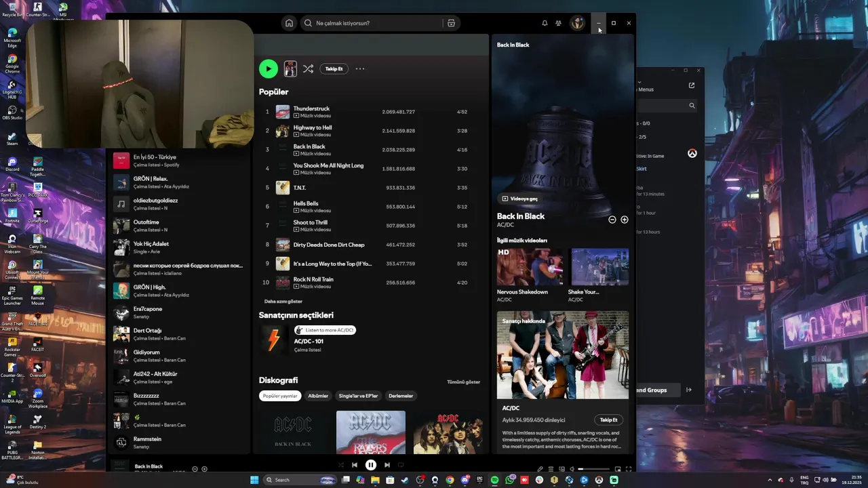Open the Nervous Shakedown video thumbnail
Image resolution: width=868 pixels, height=488 pixels.
(530, 267)
